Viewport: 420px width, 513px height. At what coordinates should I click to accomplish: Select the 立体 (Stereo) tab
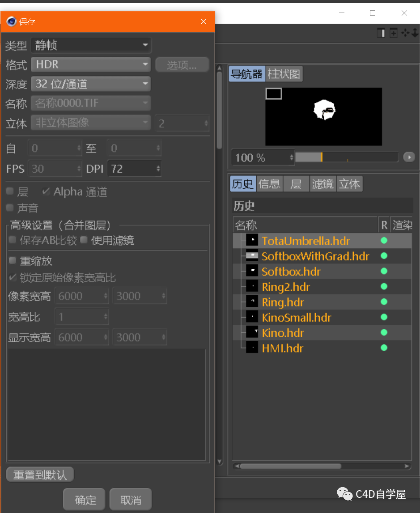click(x=349, y=184)
